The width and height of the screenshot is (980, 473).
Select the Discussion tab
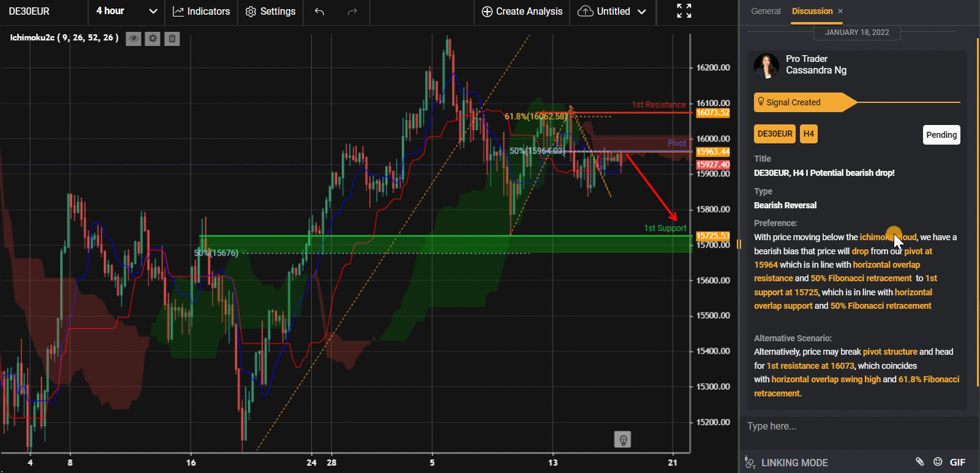pyautogui.click(x=812, y=11)
